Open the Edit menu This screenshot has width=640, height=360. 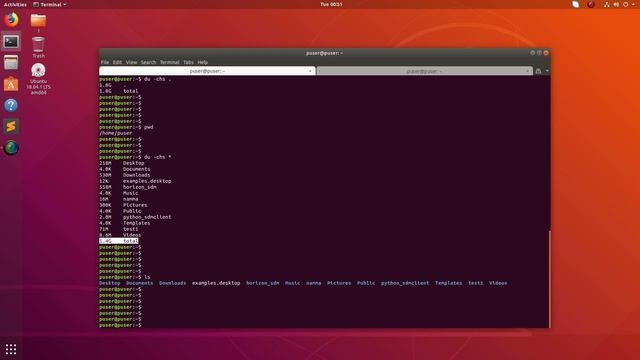[117, 62]
